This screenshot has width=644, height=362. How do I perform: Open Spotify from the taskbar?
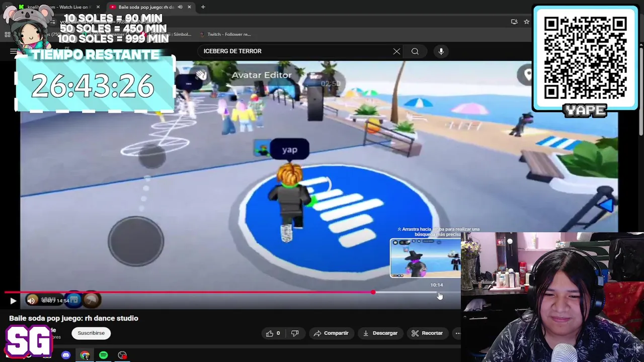coord(103,355)
